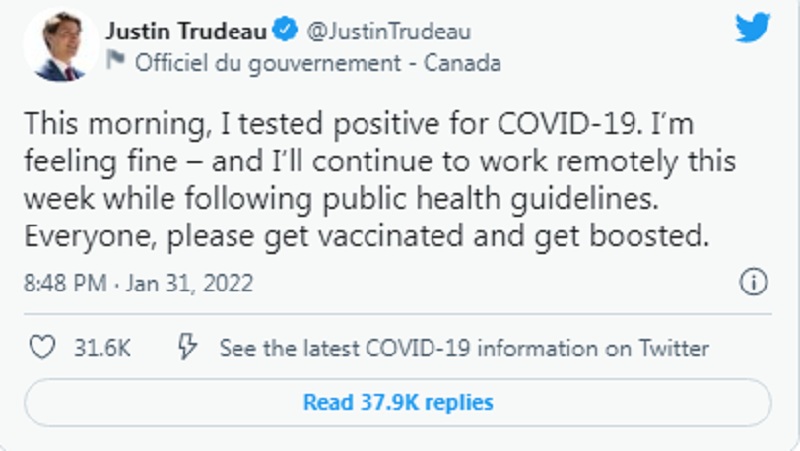This screenshot has width=800, height=451.
Task: Click the Twitter bird logo
Action: (753, 28)
